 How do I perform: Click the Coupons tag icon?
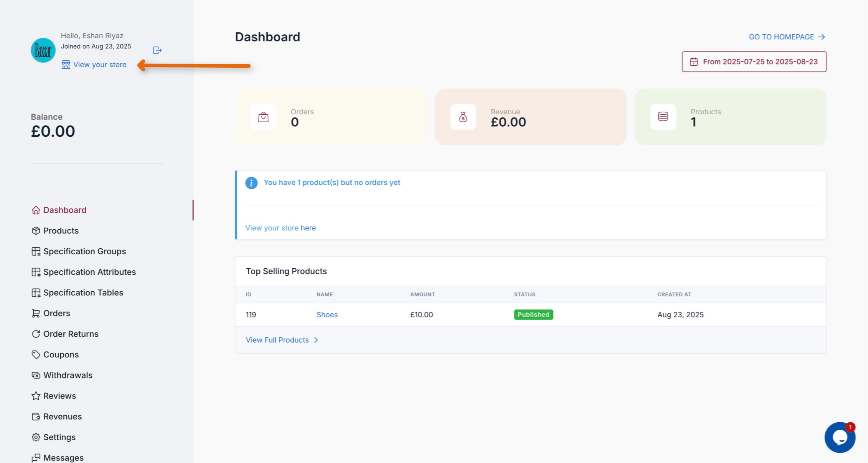click(36, 355)
